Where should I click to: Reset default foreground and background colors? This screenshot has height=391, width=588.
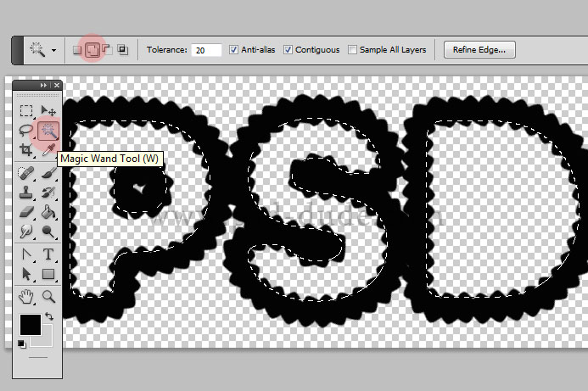click(22, 344)
